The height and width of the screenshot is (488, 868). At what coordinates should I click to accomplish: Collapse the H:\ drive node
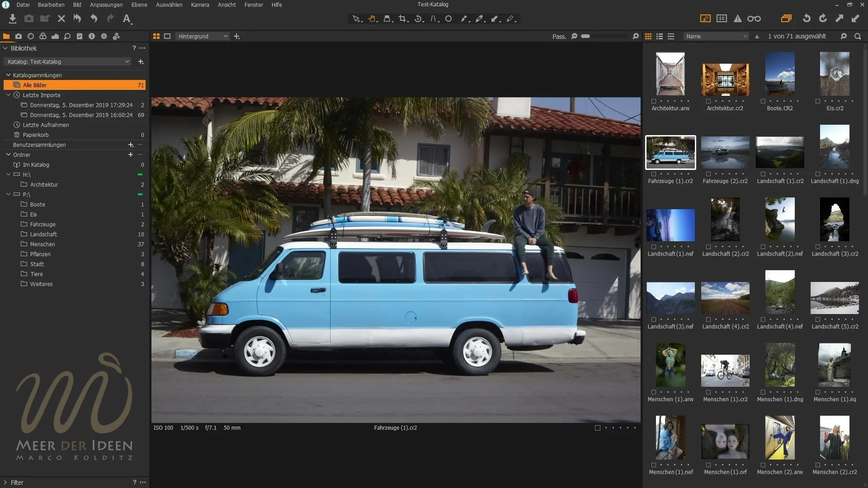(x=8, y=174)
